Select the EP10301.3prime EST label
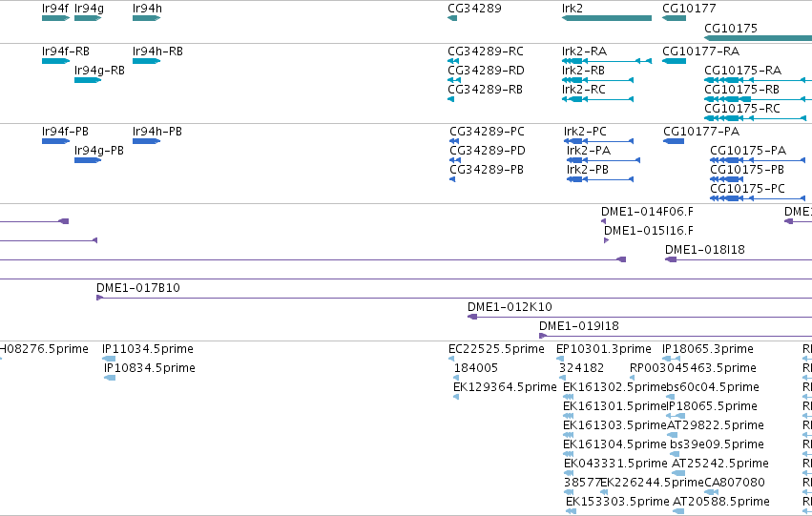812x516 pixels. [604, 349]
